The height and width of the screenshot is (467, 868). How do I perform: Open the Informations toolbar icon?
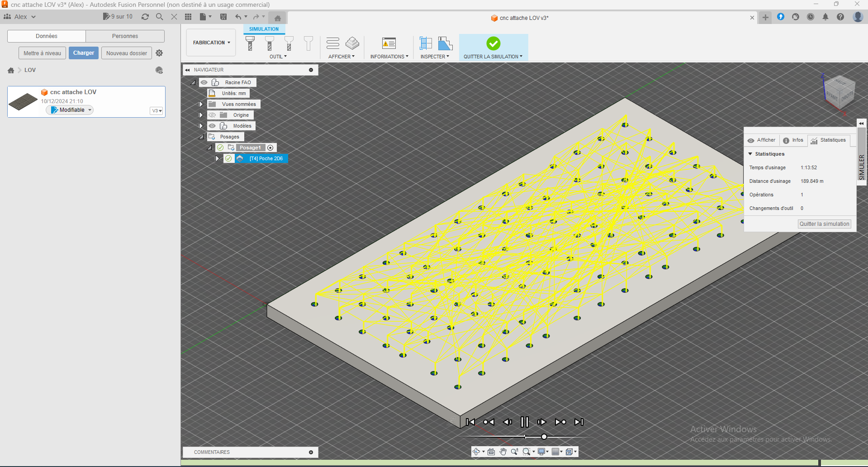click(389, 43)
